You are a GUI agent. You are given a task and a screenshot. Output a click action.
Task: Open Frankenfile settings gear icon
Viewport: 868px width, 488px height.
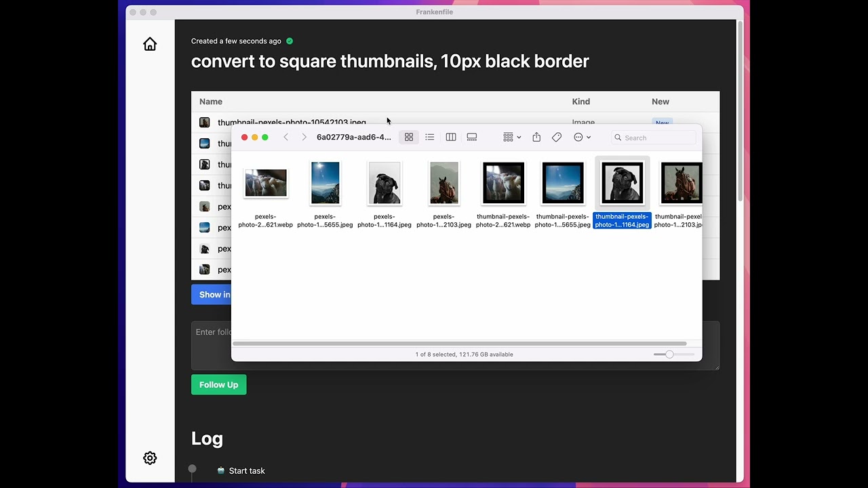[150, 458]
